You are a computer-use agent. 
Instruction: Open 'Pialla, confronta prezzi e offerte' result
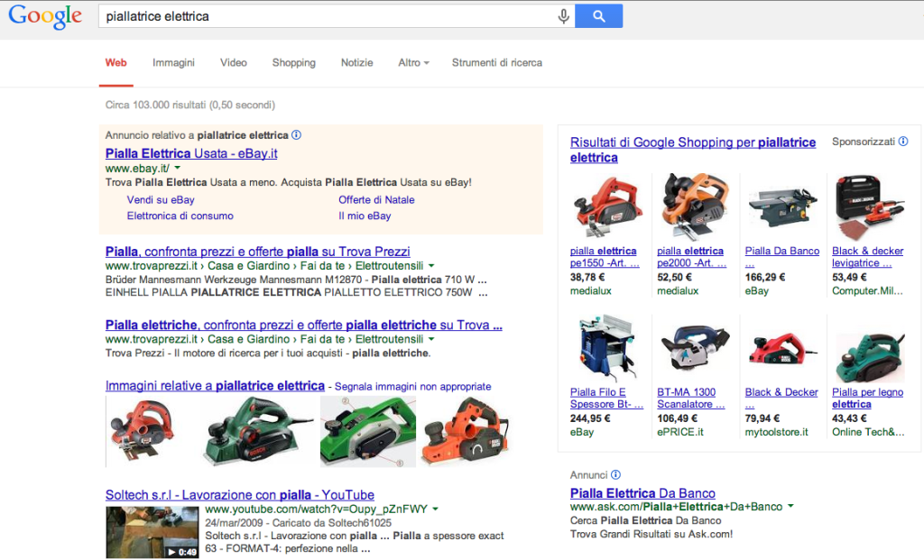tap(257, 252)
